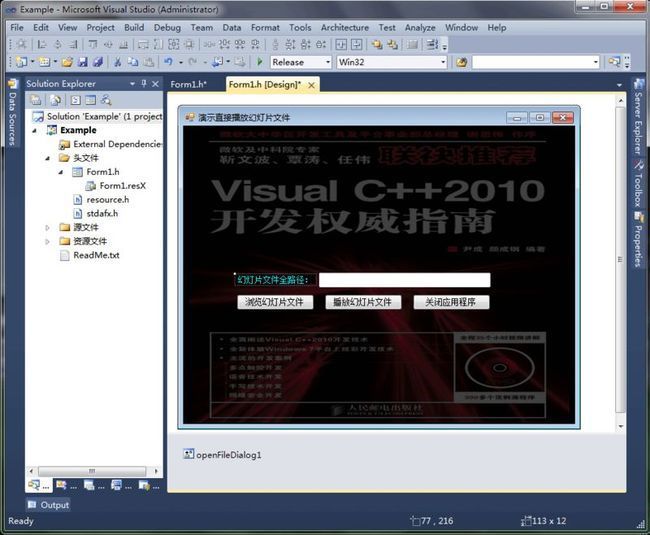Open the Win32 platform dropdown

(x=443, y=62)
